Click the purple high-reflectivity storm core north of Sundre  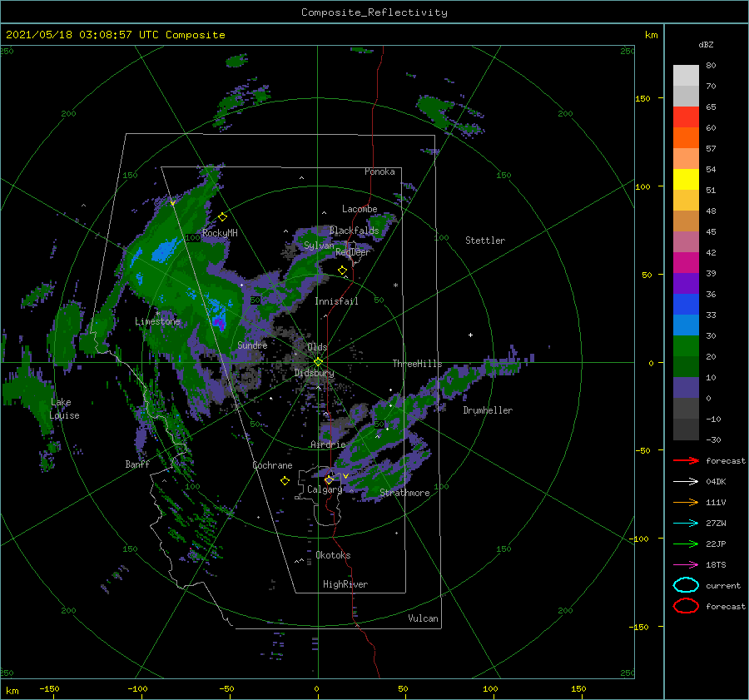[219, 323]
